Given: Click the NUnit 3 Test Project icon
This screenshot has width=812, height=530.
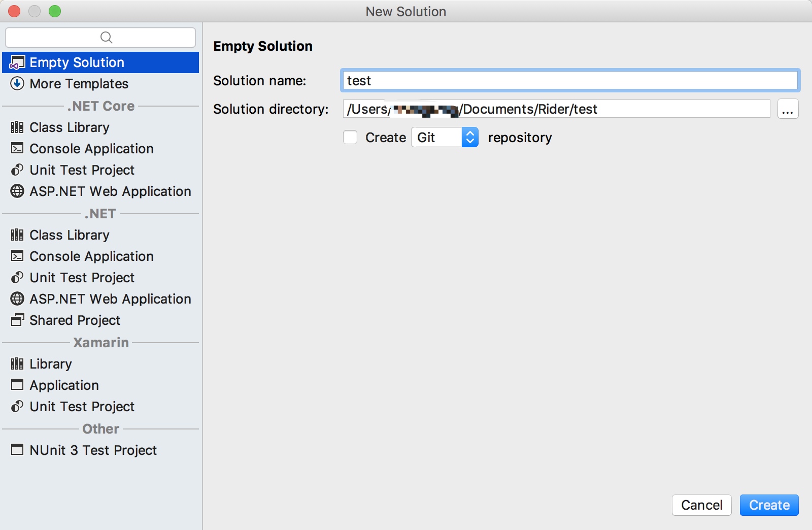Looking at the screenshot, I should coord(17,450).
